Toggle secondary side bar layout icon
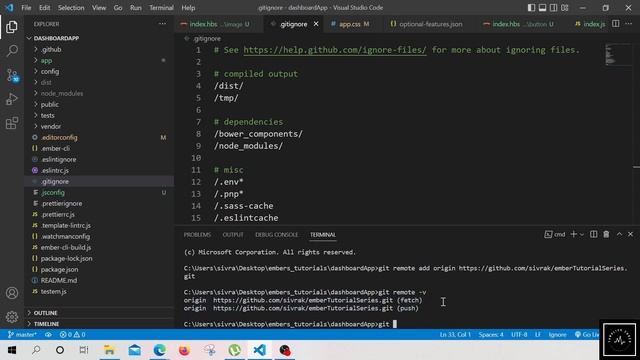The width and height of the screenshot is (640, 360). [553, 8]
